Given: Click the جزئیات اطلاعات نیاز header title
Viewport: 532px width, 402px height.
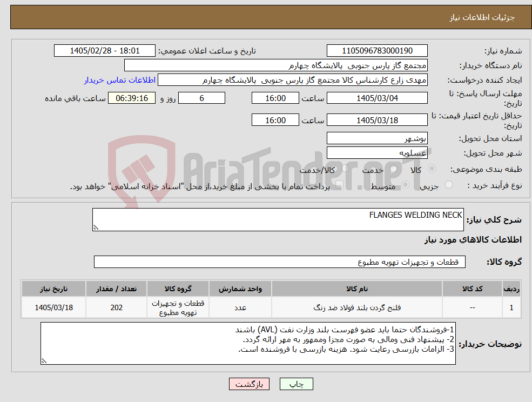Looking at the screenshot, I should pyautogui.click(x=482, y=17).
